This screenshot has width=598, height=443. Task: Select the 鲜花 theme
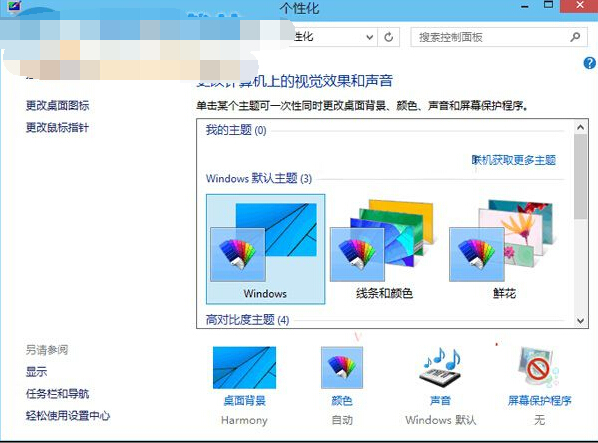coord(503,249)
